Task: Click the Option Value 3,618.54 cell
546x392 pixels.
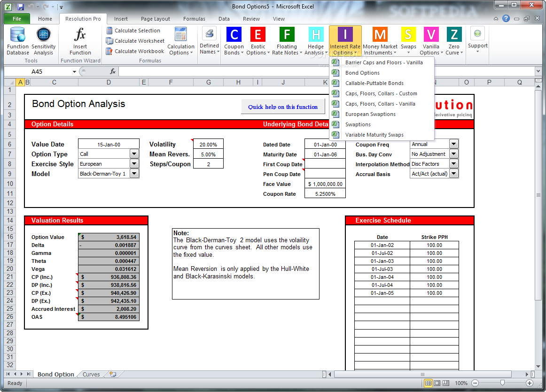Action: (109, 237)
